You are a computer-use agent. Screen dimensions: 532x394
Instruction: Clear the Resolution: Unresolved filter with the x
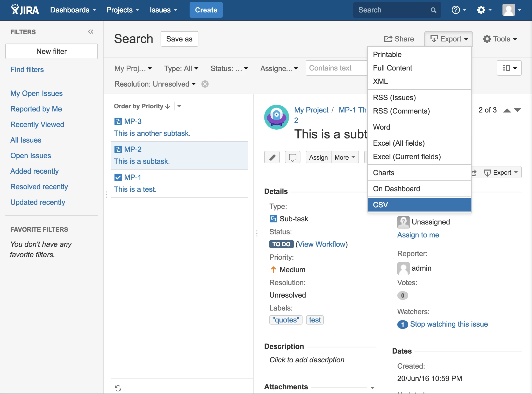point(205,84)
